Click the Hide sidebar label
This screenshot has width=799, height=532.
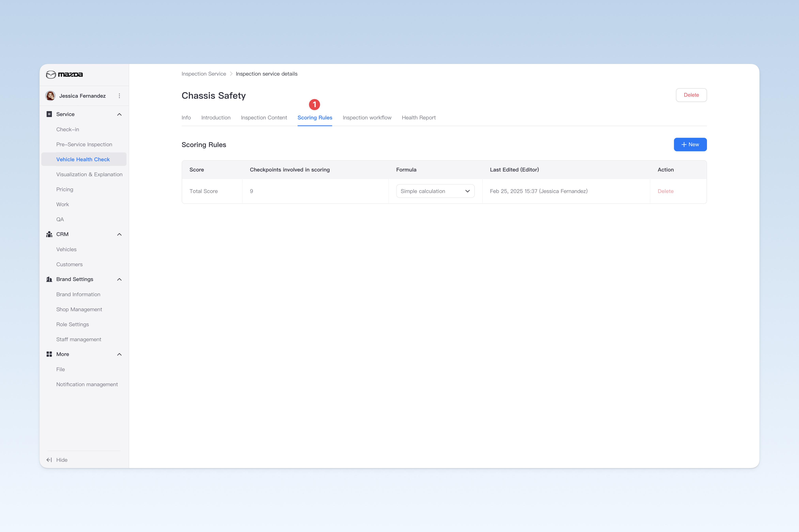tap(62, 460)
